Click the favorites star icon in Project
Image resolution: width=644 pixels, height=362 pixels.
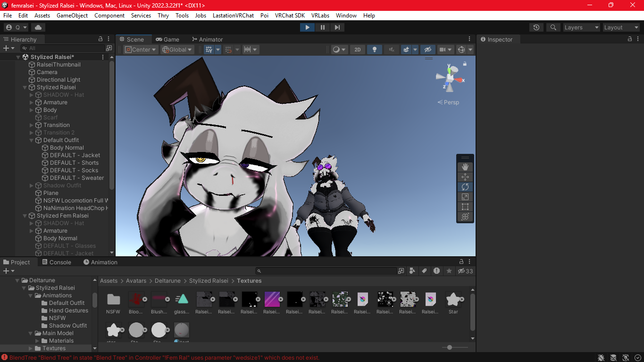point(449,271)
